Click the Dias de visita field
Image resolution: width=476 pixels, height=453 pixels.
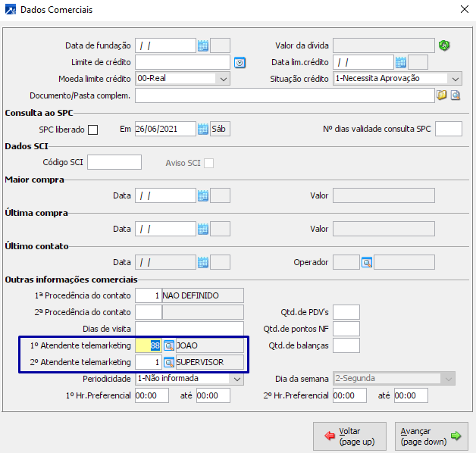click(189, 330)
